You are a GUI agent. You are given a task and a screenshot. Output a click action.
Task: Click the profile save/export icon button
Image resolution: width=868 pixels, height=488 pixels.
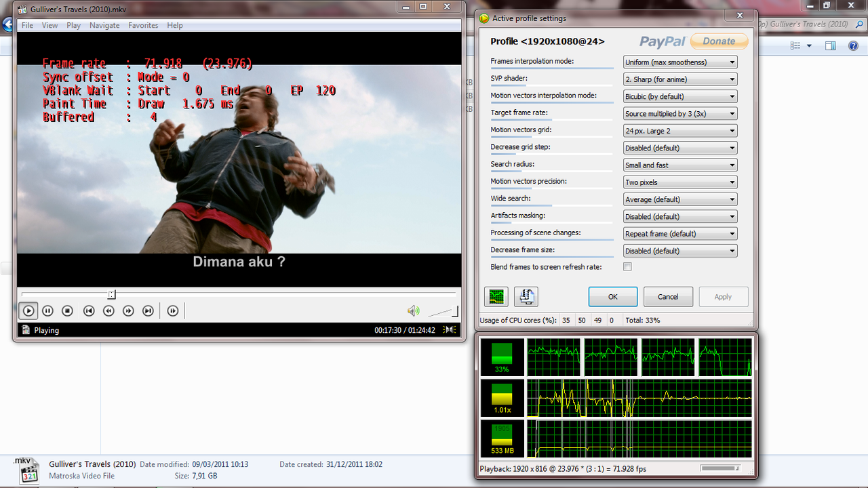526,297
